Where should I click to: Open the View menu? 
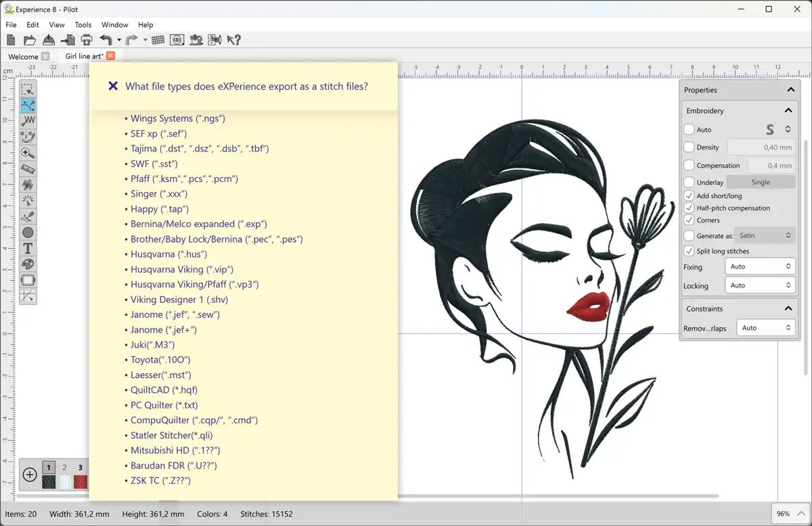(57, 25)
